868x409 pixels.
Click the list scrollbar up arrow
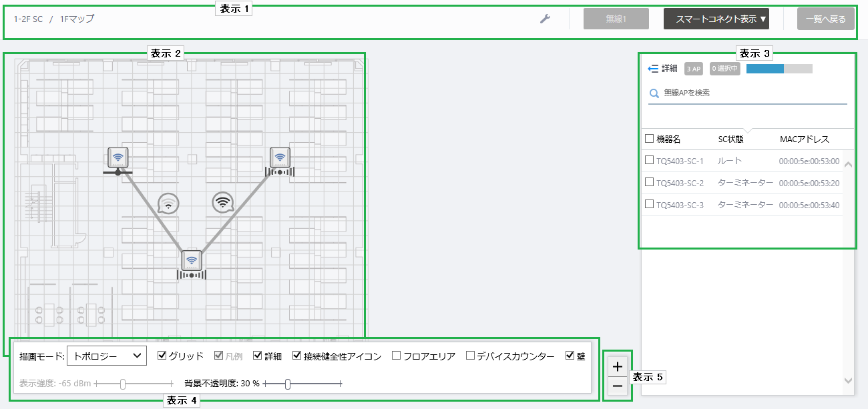point(848,164)
